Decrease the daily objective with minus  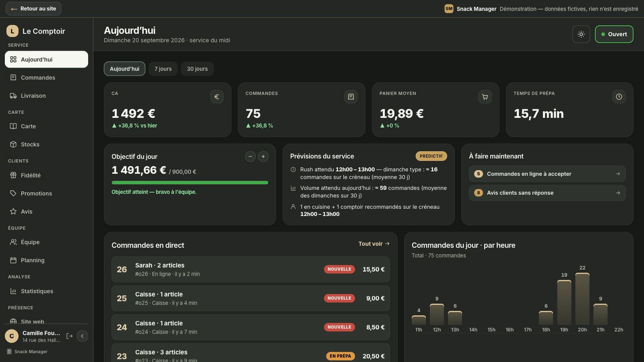tap(250, 156)
